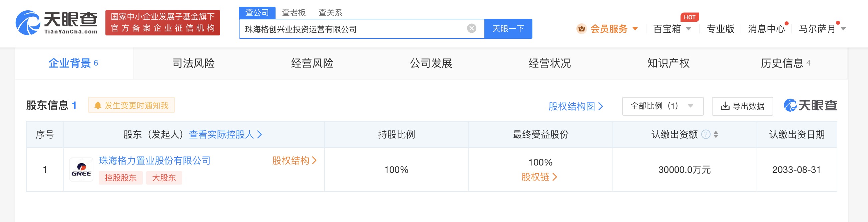
Task: Click 发生变更时通知我 button
Action: [131, 105]
